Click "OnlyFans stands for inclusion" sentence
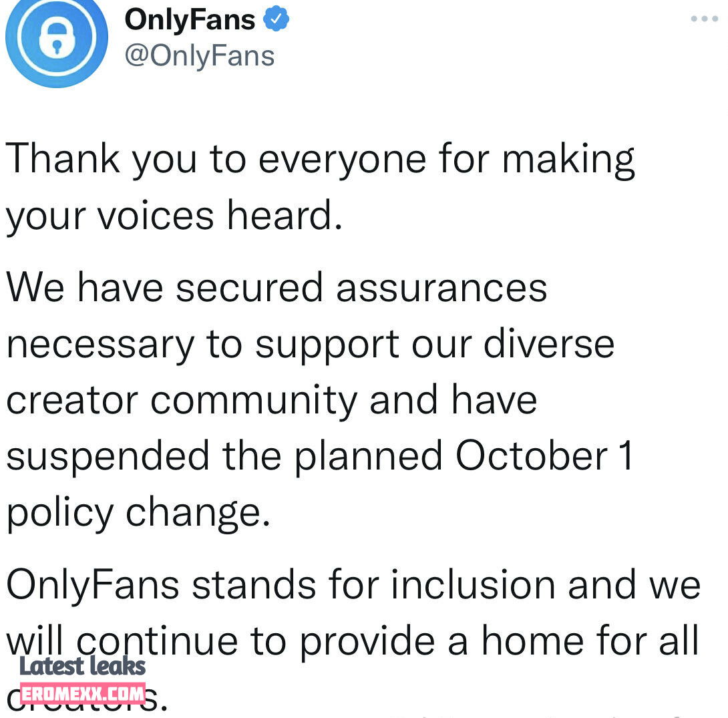728x718 pixels. click(281, 584)
